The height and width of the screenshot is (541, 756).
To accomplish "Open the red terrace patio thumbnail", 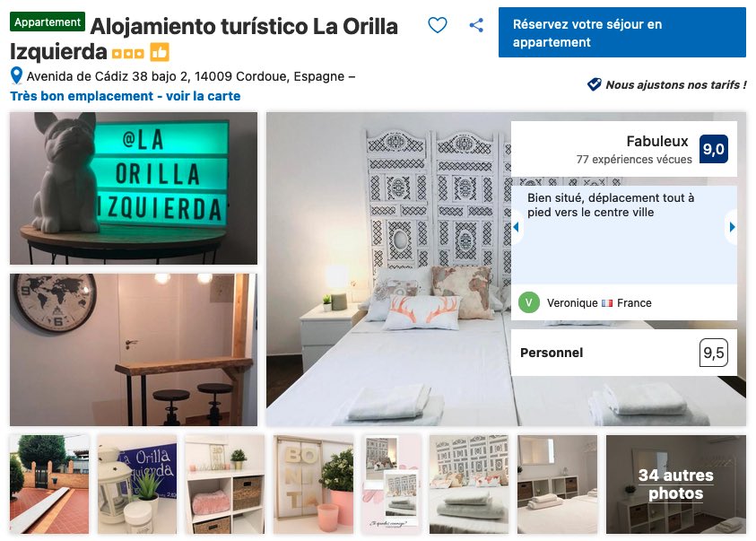I will 49,484.
